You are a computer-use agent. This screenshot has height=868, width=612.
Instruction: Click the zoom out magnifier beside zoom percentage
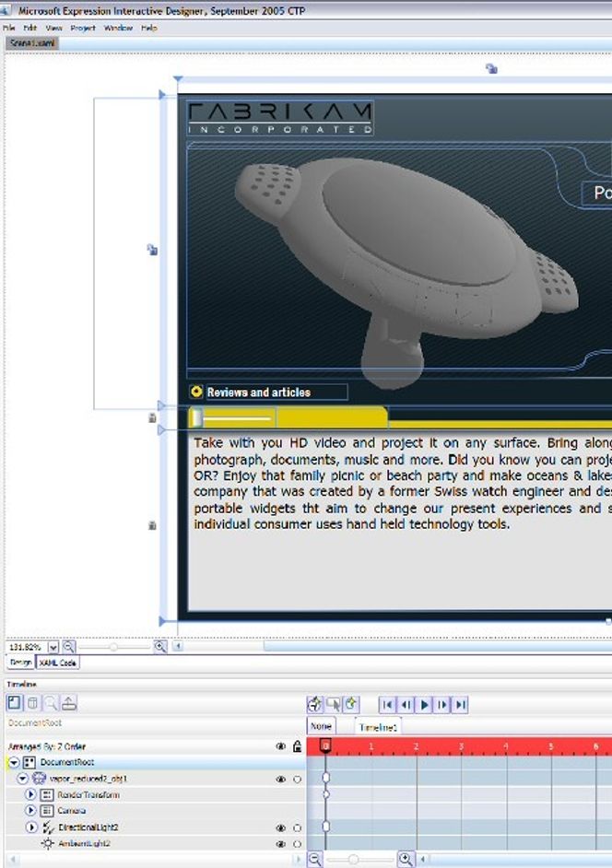pyautogui.click(x=69, y=647)
